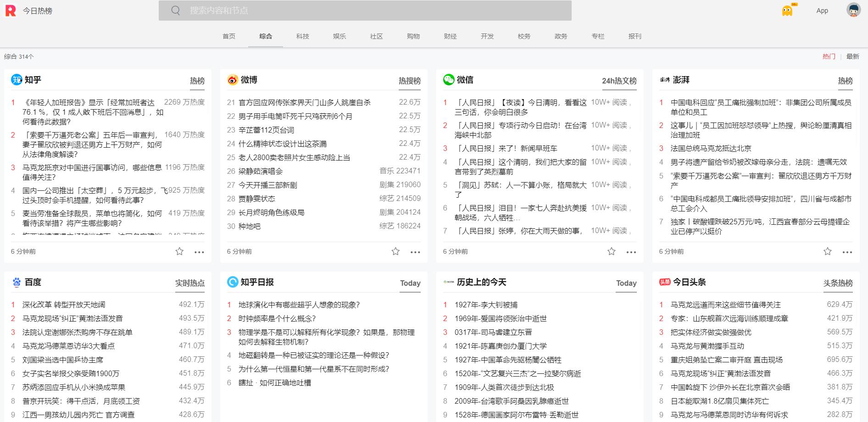This screenshot has width=868, height=422.
Task: Open 百度 item 刘国梁当选中国乒协主席
Action: (x=63, y=360)
